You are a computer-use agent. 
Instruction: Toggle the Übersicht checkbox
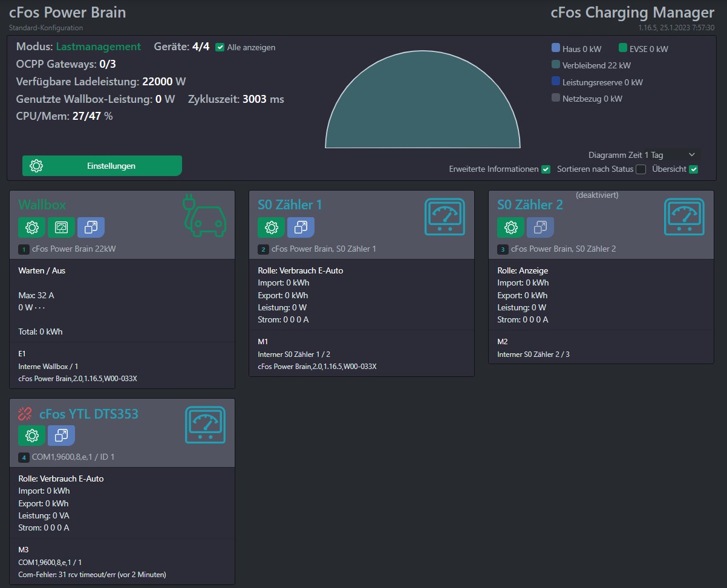pyautogui.click(x=694, y=169)
